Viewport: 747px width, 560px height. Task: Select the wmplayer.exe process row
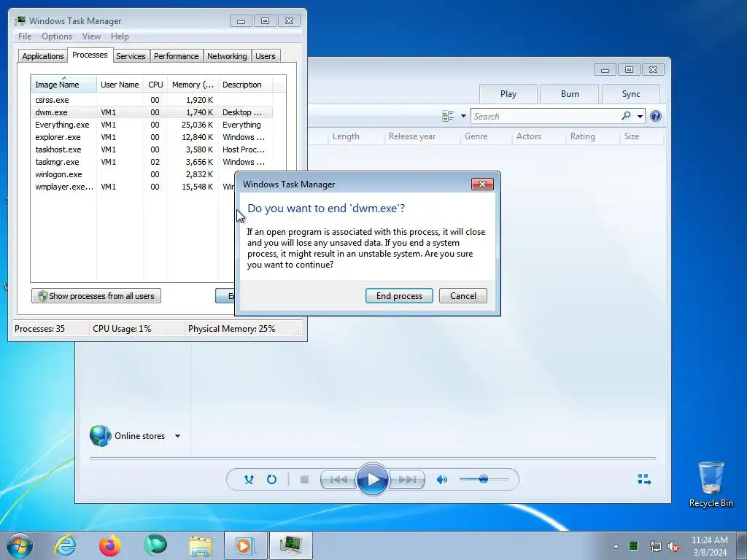pos(133,187)
